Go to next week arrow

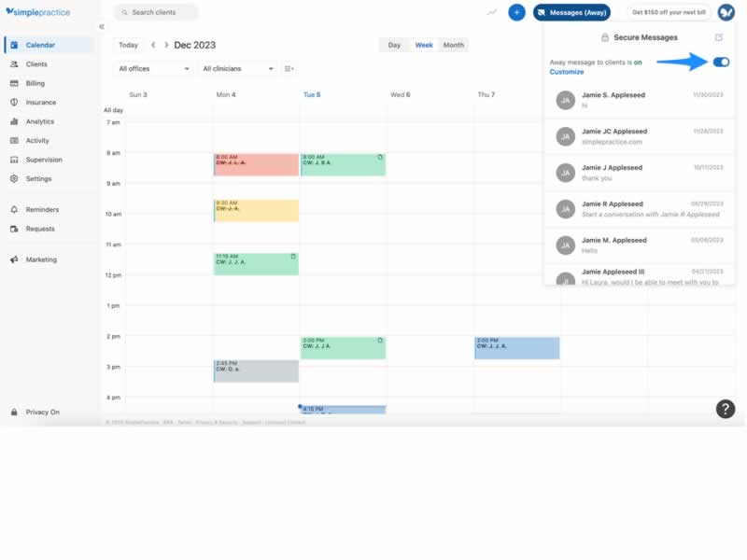pos(166,45)
